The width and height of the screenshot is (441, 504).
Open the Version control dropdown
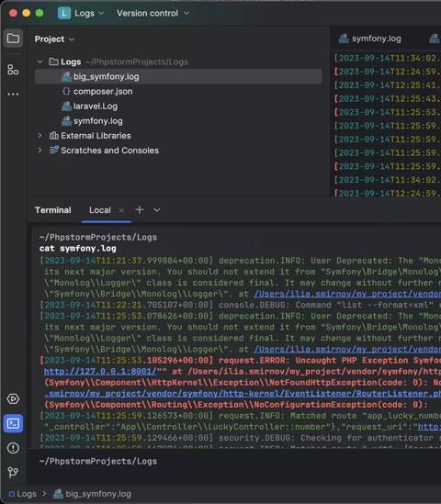click(153, 13)
